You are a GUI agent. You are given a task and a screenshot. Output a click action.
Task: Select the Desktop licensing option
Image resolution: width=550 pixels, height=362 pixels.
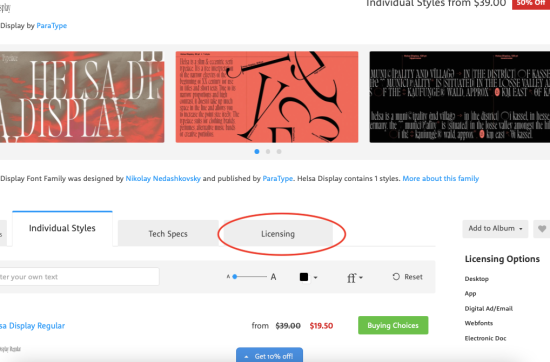coord(477,279)
